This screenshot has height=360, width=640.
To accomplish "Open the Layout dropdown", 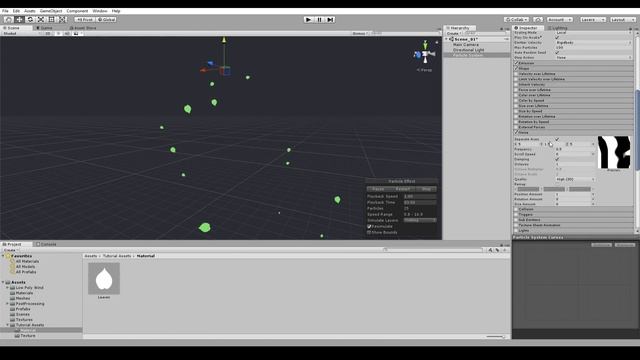I will [x=622, y=19].
